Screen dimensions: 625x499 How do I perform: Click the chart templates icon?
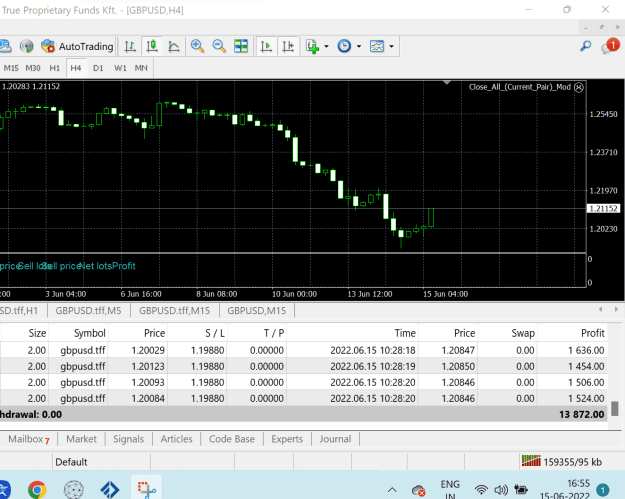(x=377, y=46)
